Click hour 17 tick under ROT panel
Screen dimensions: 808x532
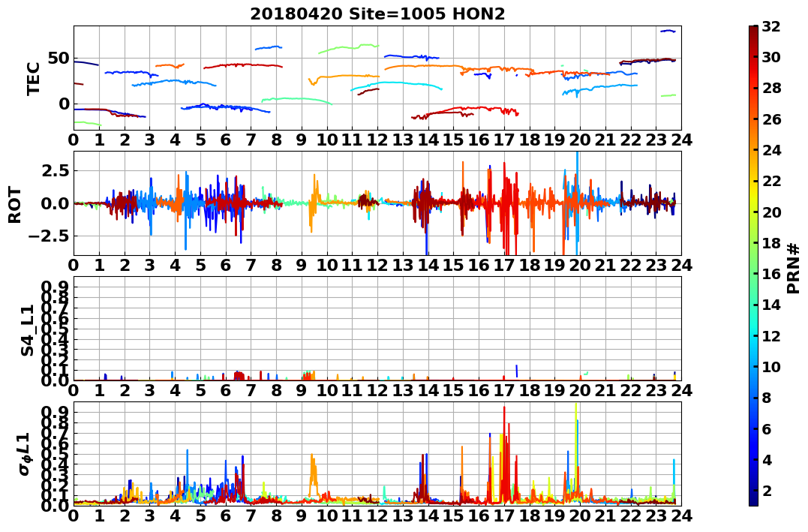click(504, 265)
